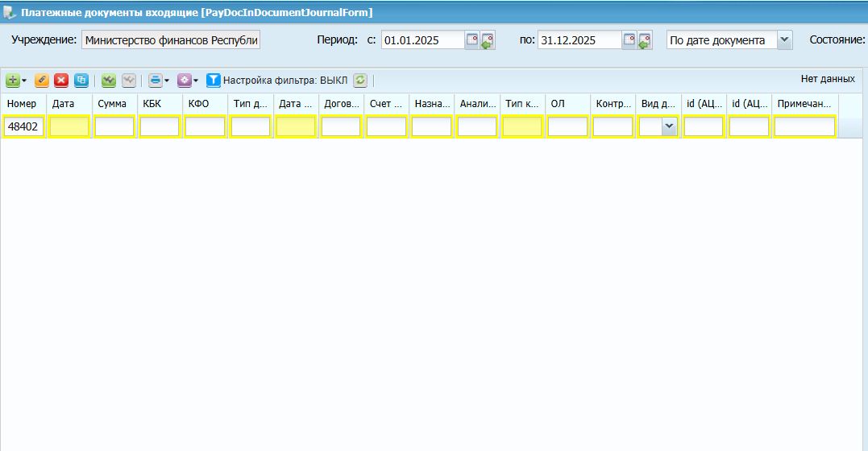Screen dimensions: 868x451
Task: Click the green add document icon
Action: (13, 81)
